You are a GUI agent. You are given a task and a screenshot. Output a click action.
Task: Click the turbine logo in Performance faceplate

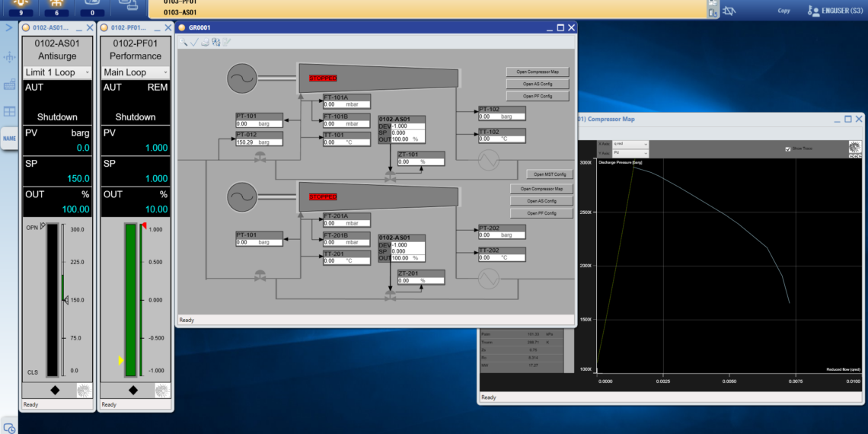click(x=162, y=390)
